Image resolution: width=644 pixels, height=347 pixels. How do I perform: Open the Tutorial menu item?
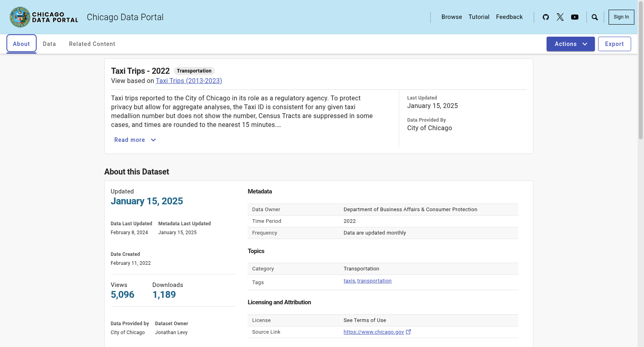tap(479, 17)
